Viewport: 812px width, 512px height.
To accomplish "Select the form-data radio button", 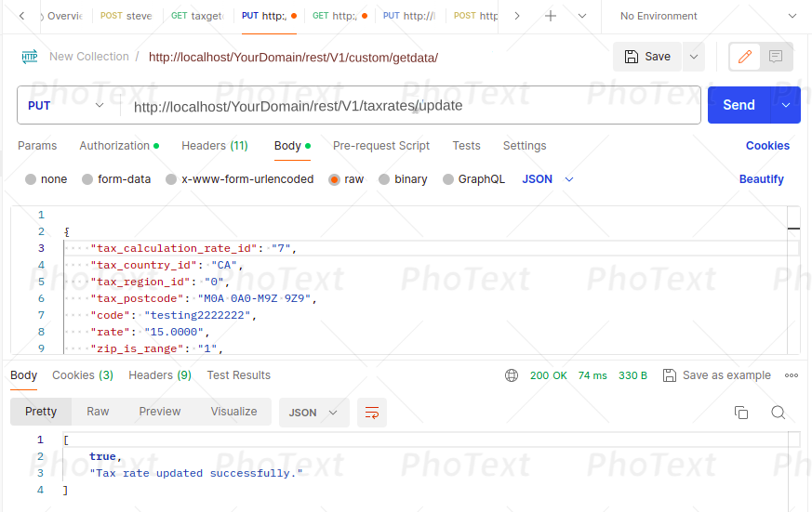I will [87, 179].
